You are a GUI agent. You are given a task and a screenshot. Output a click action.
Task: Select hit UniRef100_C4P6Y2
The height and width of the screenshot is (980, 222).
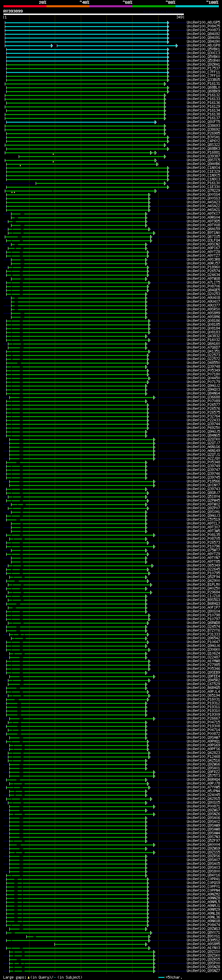coord(203,141)
